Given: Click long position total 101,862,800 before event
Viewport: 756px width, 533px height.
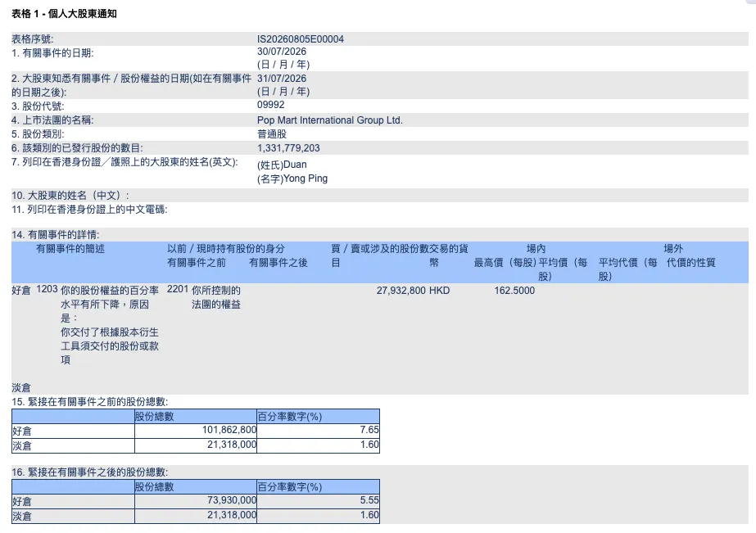Looking at the screenshot, I should coord(229,430).
